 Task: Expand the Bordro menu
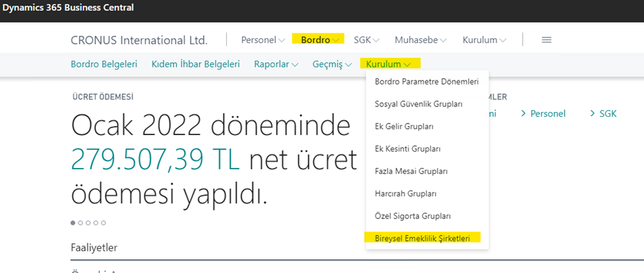coord(320,40)
